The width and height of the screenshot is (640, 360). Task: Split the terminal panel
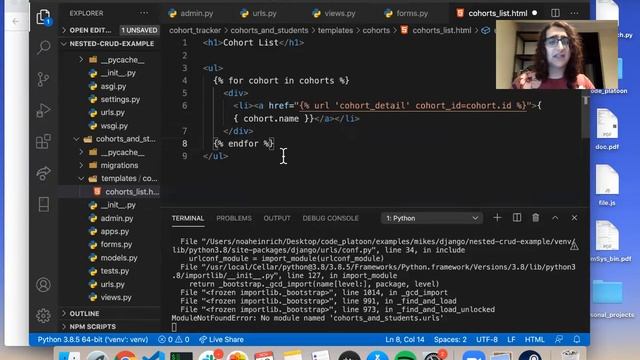point(517,218)
